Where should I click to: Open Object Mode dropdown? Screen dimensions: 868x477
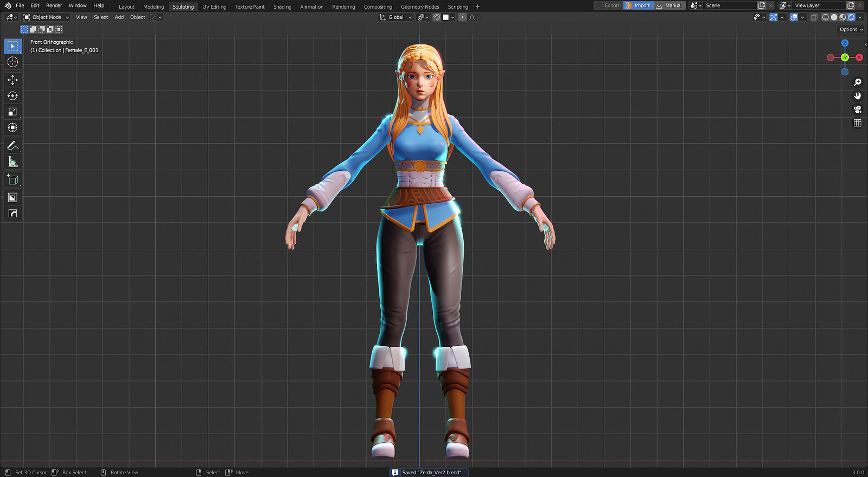(46, 17)
